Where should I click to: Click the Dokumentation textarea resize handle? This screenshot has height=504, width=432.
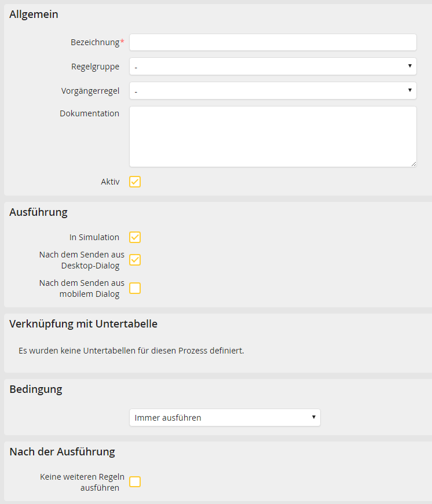coord(413,164)
